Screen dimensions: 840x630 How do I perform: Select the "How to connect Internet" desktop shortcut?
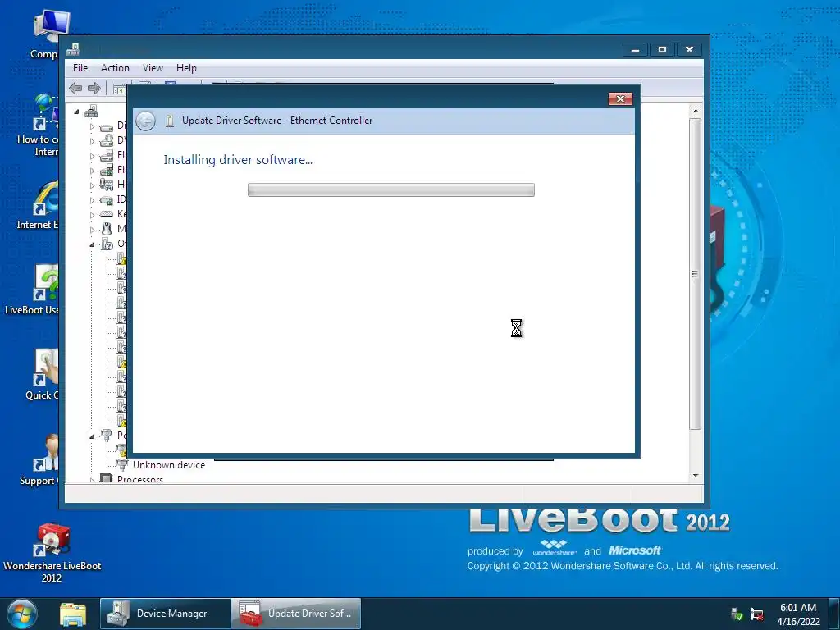click(40, 125)
